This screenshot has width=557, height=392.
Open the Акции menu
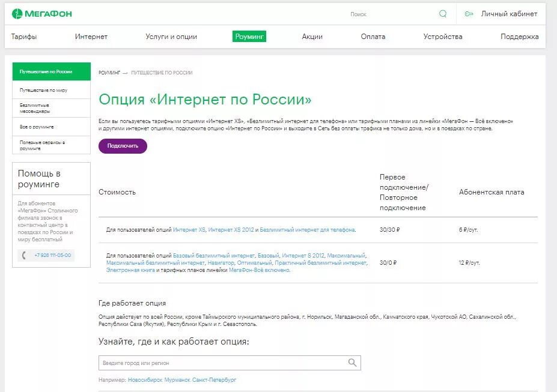pos(312,37)
